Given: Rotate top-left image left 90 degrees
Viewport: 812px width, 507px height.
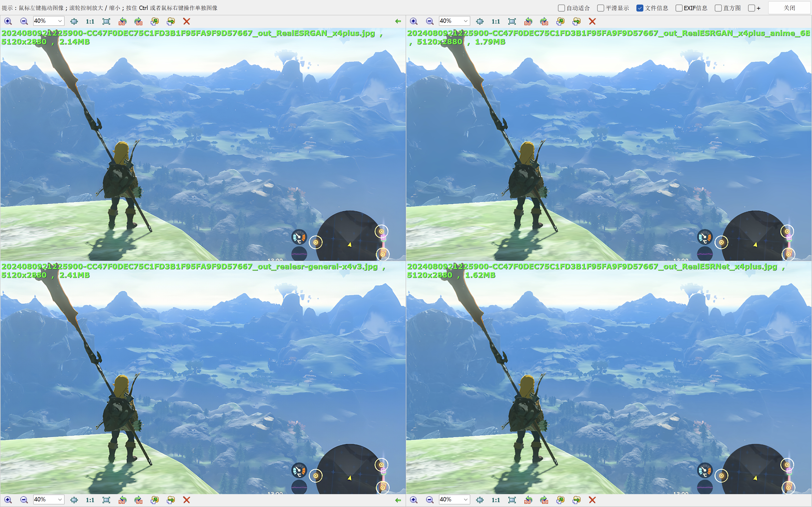Looking at the screenshot, I should pos(122,21).
